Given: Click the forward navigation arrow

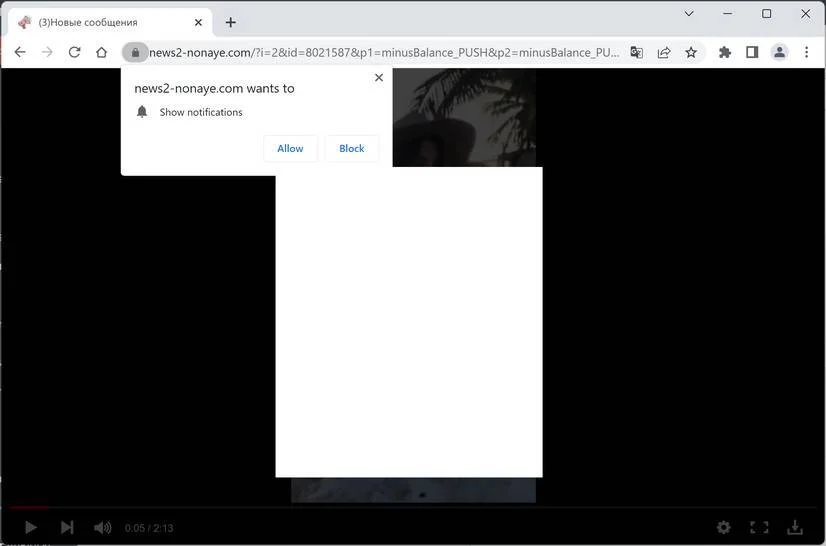Looking at the screenshot, I should 47,52.
